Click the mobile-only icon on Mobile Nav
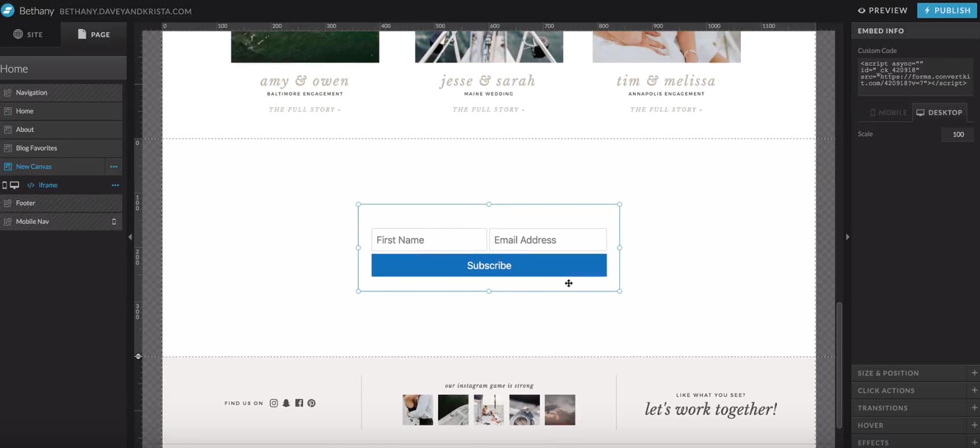The image size is (980, 448). [114, 222]
